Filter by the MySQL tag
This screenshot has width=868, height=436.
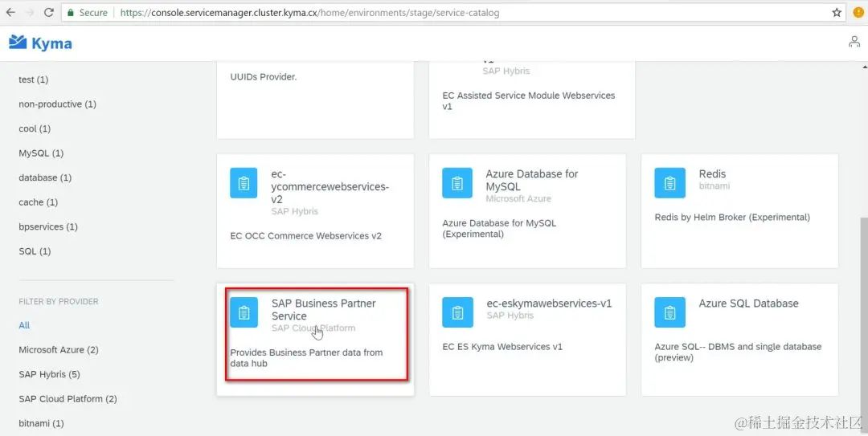[41, 153]
